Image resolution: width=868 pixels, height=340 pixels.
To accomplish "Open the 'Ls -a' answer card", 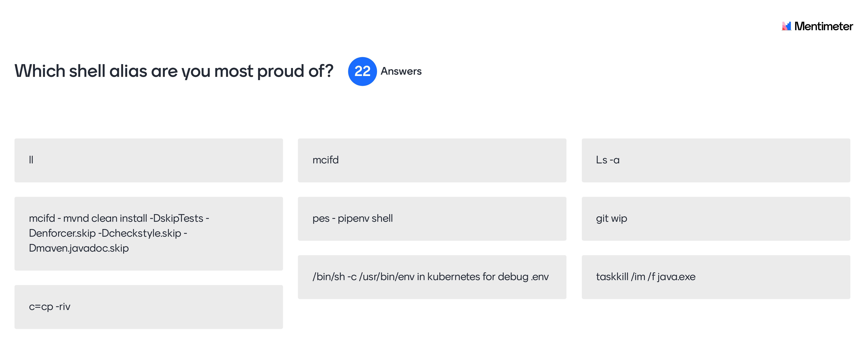I will pyautogui.click(x=716, y=160).
